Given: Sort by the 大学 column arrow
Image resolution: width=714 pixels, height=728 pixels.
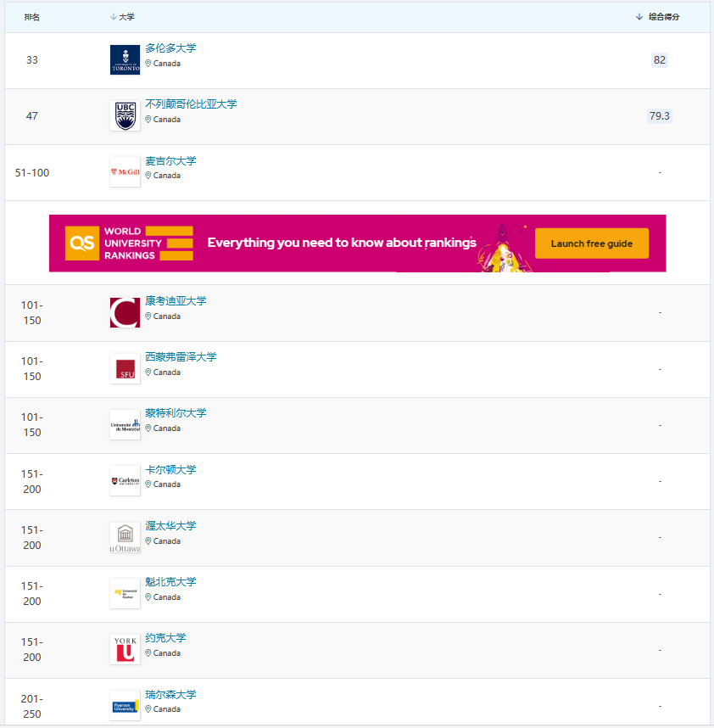Looking at the screenshot, I should coord(113,17).
